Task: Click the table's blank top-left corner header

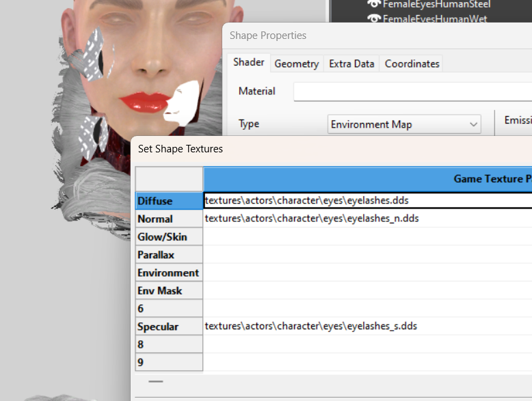Action: pyautogui.click(x=170, y=178)
